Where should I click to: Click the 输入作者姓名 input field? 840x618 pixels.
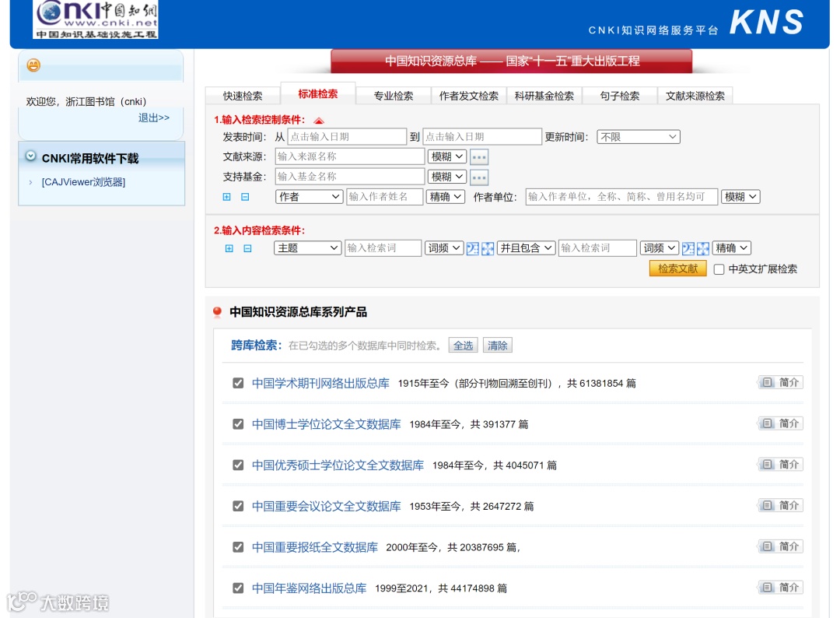coord(385,197)
